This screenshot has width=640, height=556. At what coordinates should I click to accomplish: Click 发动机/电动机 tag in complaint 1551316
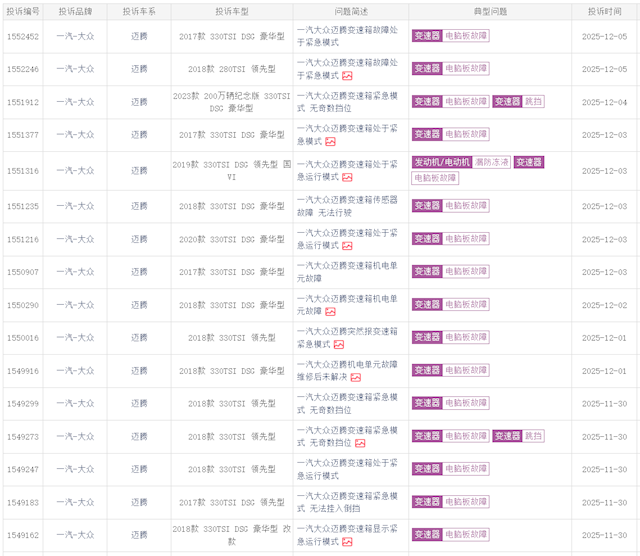pos(441,162)
